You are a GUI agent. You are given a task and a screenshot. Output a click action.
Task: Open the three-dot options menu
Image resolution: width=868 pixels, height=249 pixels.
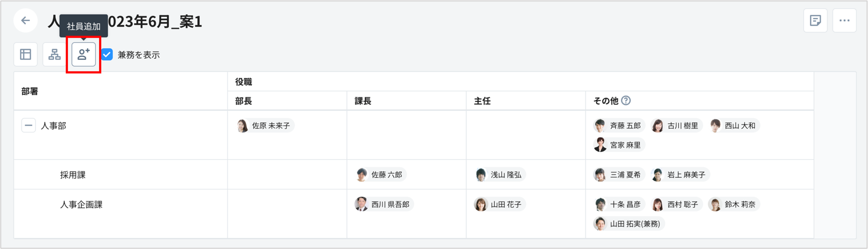coord(845,20)
